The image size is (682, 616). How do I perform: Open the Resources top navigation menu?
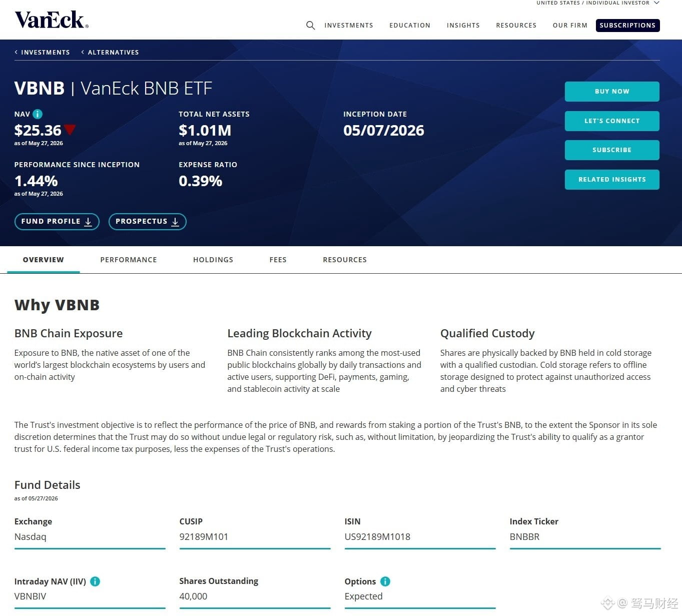(516, 26)
